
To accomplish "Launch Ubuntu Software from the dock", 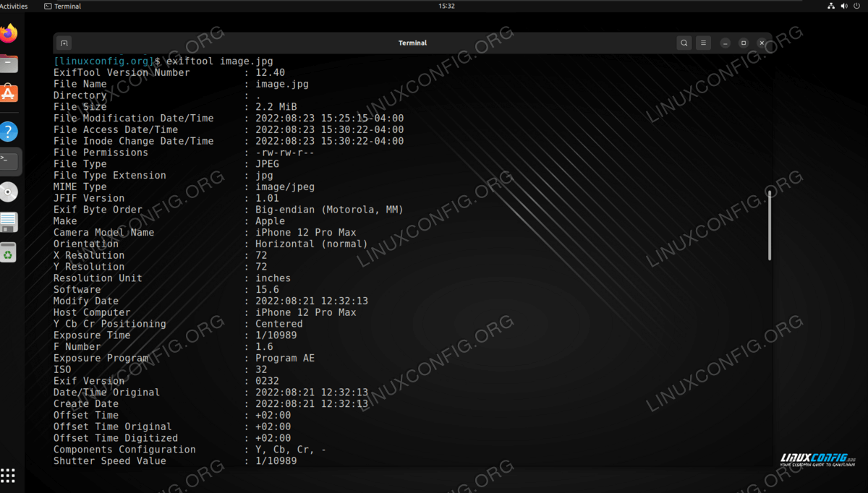I will tap(9, 94).
